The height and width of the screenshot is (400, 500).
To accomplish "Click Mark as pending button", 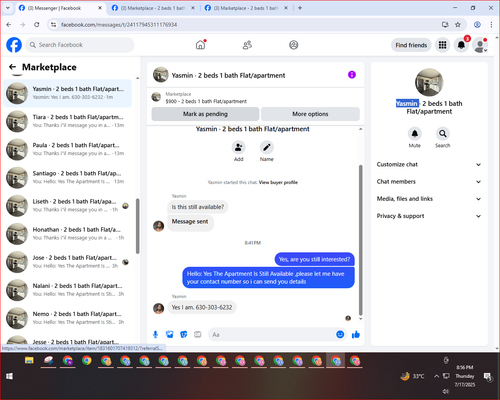I will pyautogui.click(x=205, y=114).
